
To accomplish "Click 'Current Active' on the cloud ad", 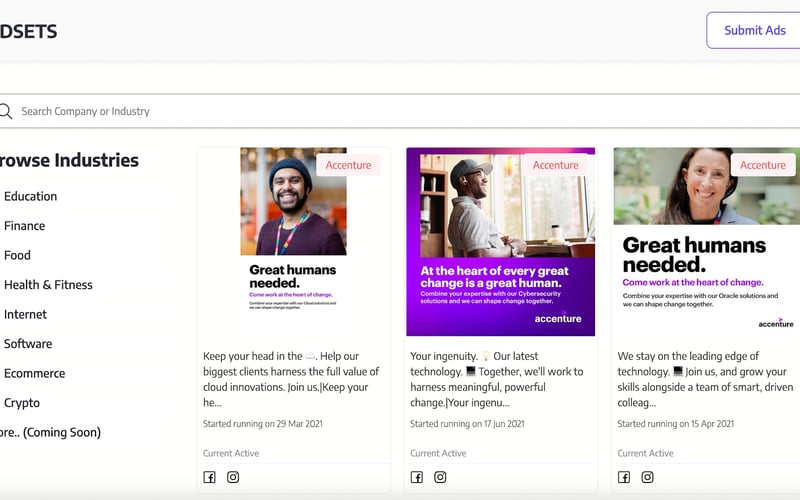I will click(231, 453).
